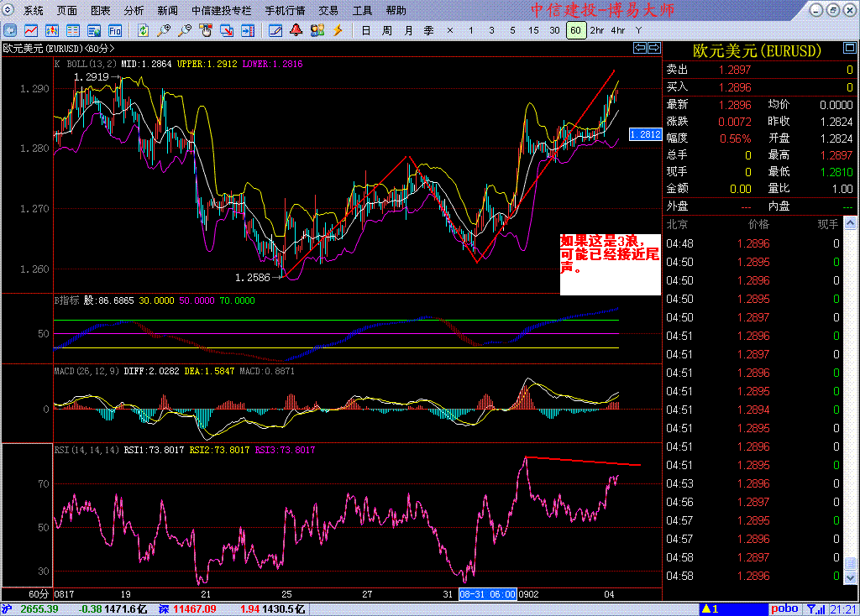This screenshot has height=616, width=860.
Task: Click the 1.2812 price label on chart
Action: [646, 134]
